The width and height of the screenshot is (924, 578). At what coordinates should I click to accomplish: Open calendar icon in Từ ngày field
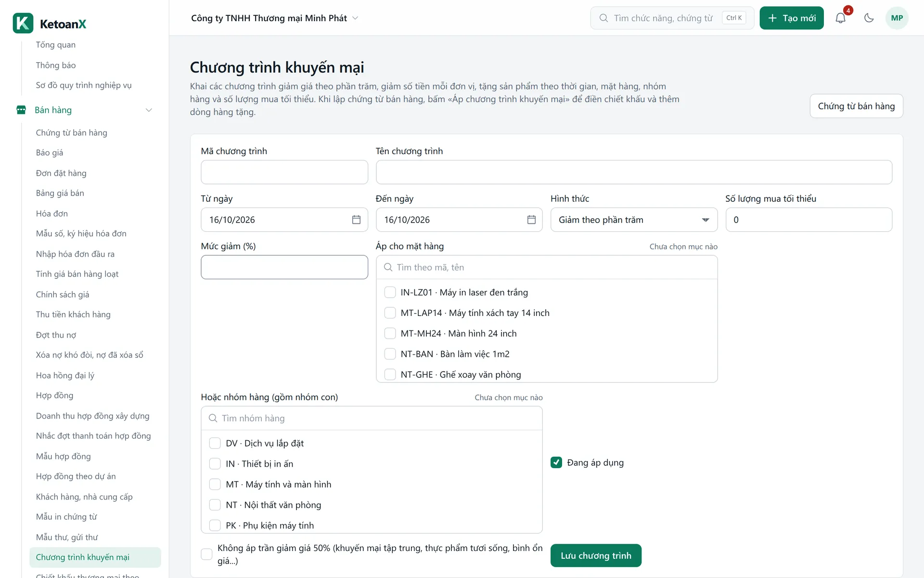tap(356, 220)
